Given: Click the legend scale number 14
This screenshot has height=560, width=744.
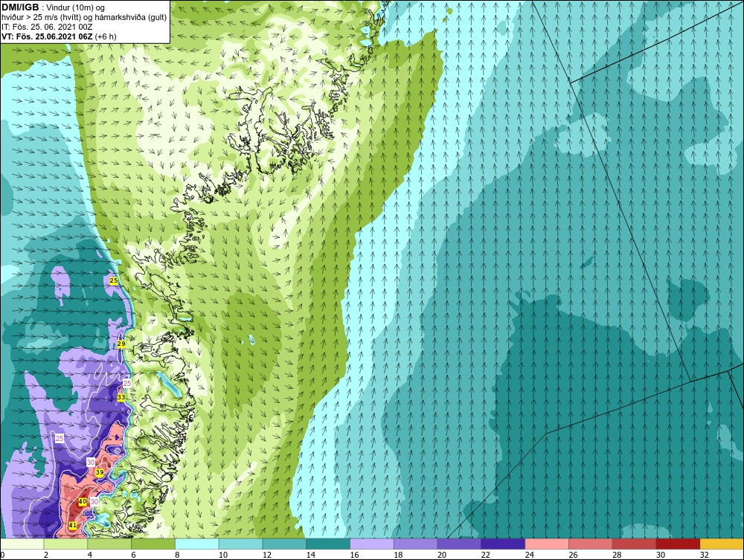Looking at the screenshot, I should click(310, 555).
